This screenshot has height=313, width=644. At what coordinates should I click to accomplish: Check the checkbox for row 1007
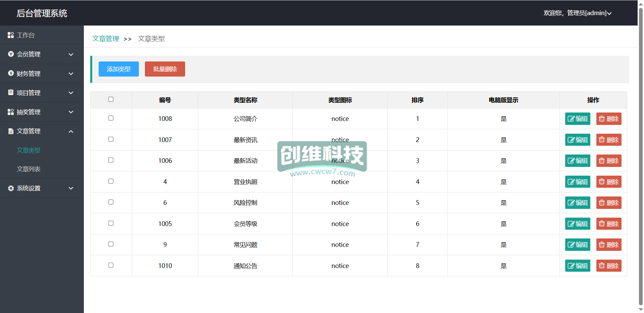click(111, 139)
